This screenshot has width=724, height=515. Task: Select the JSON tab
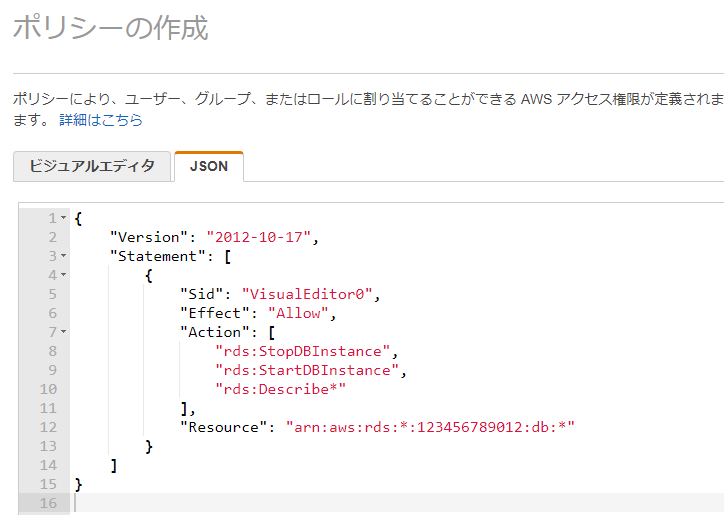[209, 166]
